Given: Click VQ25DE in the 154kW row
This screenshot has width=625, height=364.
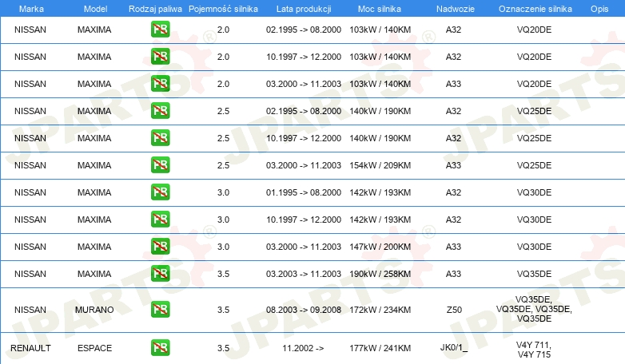Looking at the screenshot, I should point(534,165).
